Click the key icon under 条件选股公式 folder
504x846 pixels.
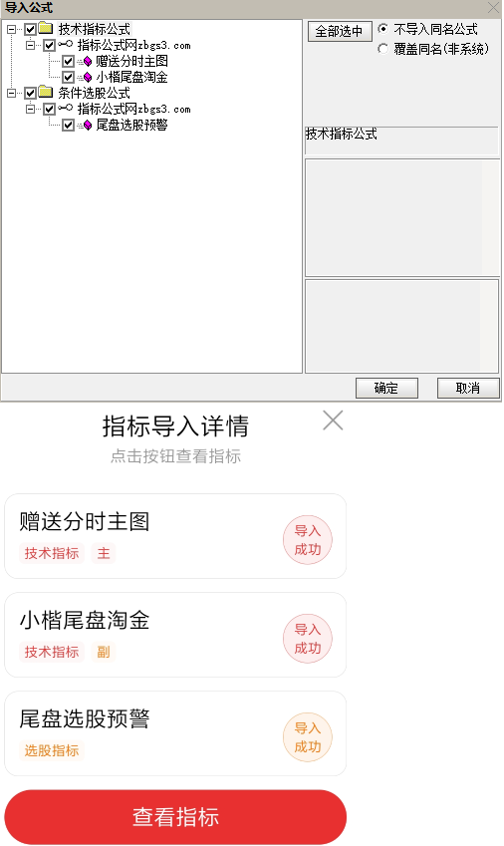pos(65,109)
